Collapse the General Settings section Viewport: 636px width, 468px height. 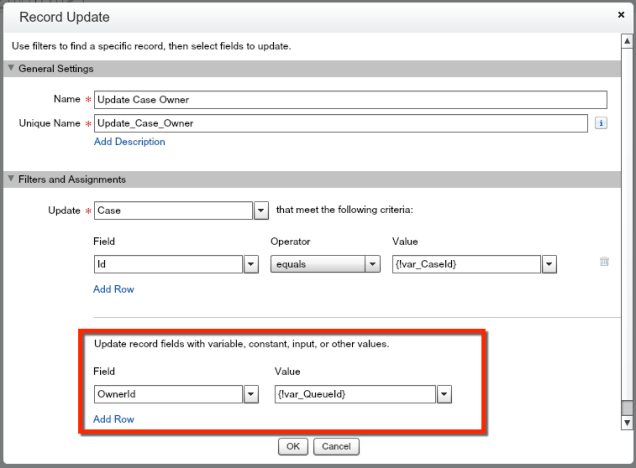(x=11, y=68)
